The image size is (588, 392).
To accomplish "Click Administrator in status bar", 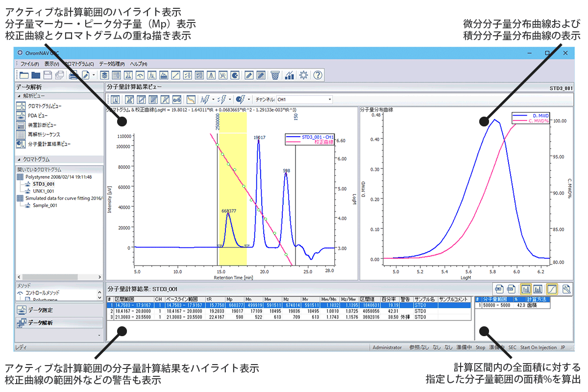I will pyautogui.click(x=387, y=347).
